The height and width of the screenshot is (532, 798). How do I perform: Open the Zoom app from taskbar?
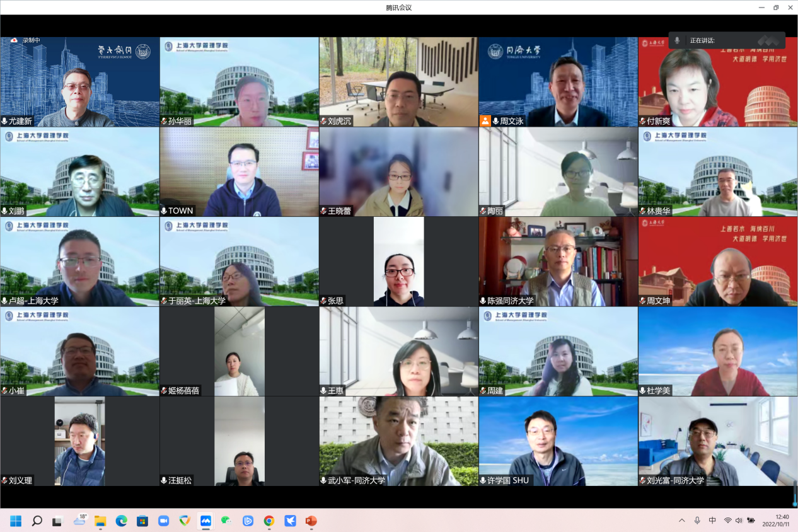pyautogui.click(x=163, y=521)
